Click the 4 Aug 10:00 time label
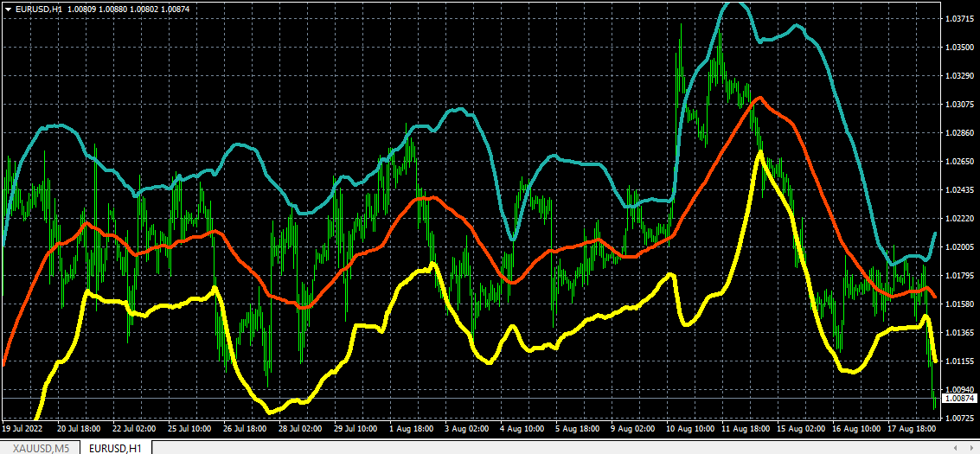980x454 pixels. [522, 429]
